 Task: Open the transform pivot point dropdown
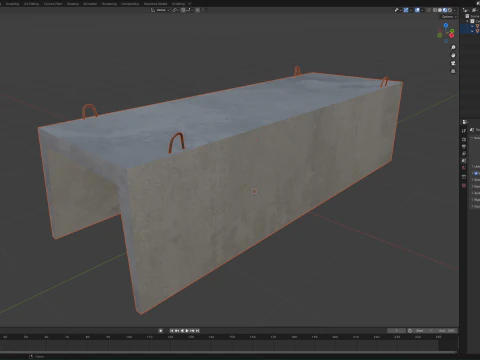[175, 10]
